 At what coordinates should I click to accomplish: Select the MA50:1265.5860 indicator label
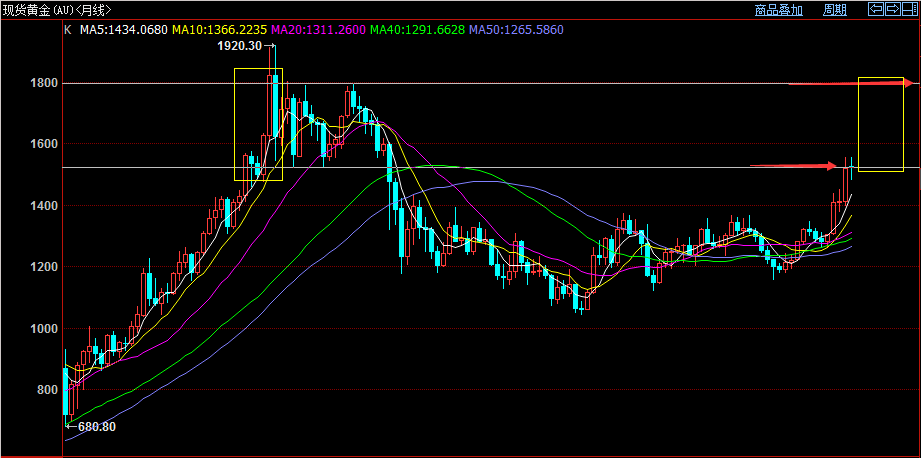click(517, 29)
